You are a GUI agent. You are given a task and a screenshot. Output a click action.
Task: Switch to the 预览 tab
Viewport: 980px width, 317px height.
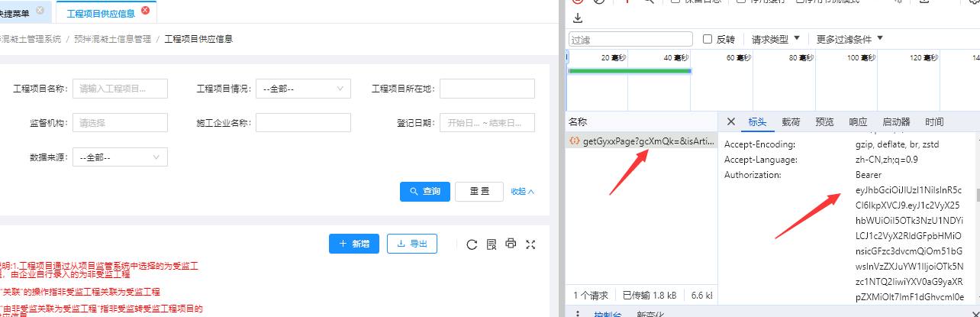(824, 121)
